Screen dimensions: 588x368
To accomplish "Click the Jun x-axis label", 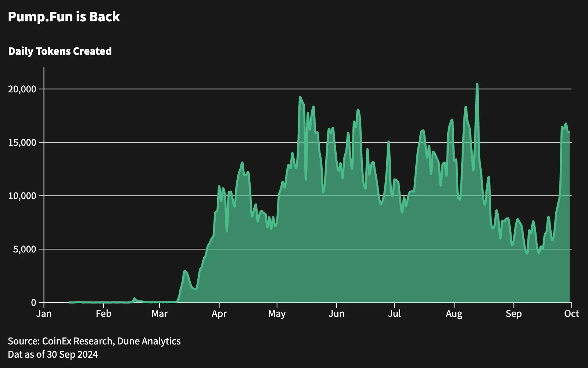I will (x=336, y=314).
